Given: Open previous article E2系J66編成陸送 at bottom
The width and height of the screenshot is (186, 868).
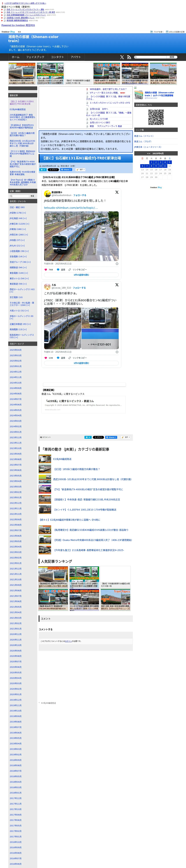Looking at the screenshot, I should (x=49, y=703).
